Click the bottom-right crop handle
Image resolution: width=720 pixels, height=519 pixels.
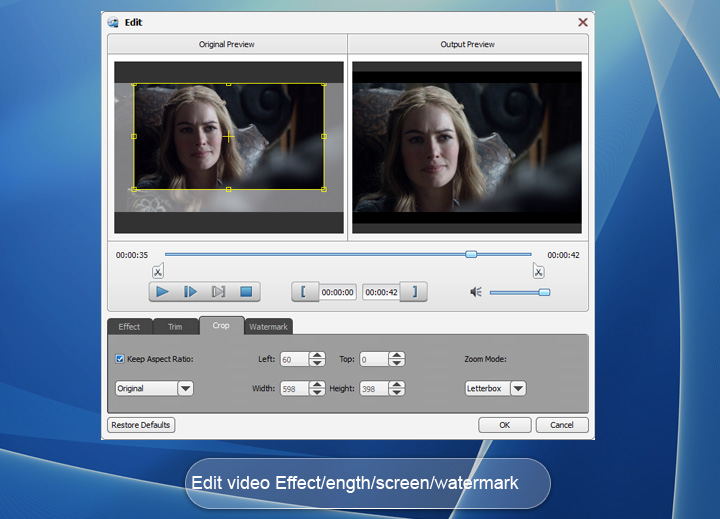(324, 189)
